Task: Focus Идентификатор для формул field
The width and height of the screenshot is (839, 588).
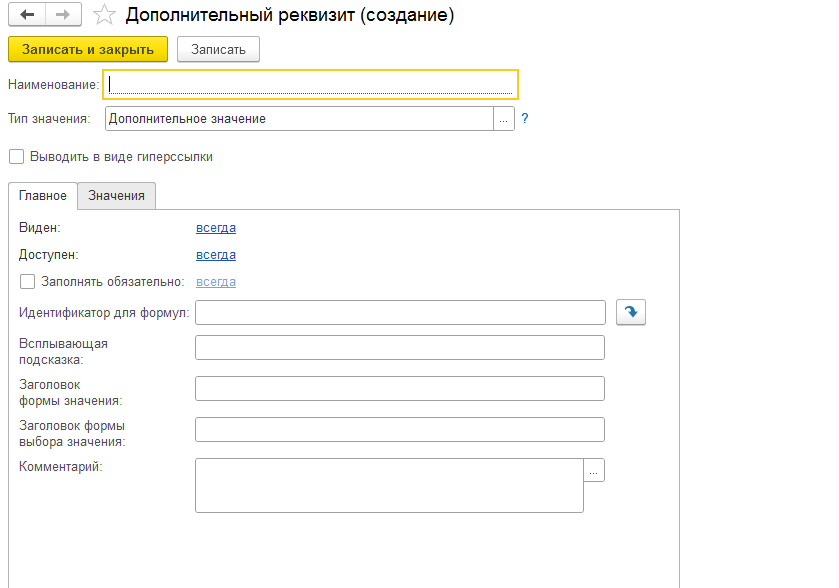Action: pyautogui.click(x=400, y=312)
